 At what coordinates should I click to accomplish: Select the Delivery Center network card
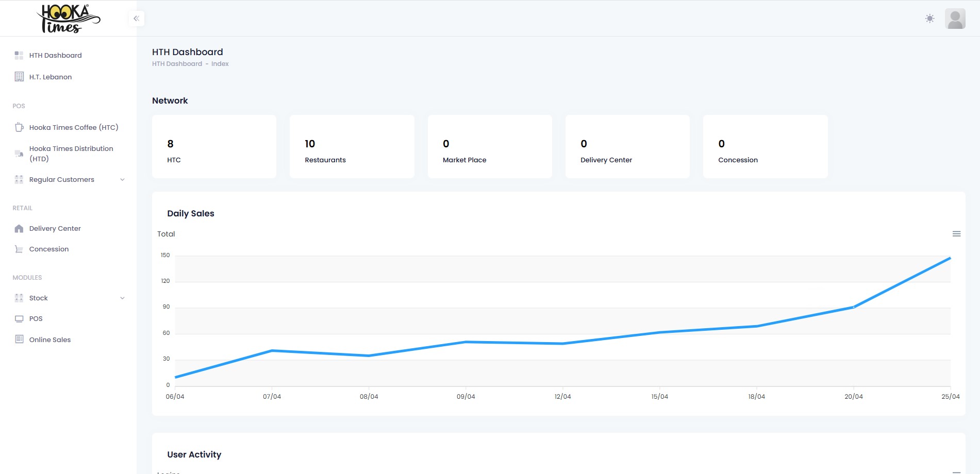tap(627, 147)
